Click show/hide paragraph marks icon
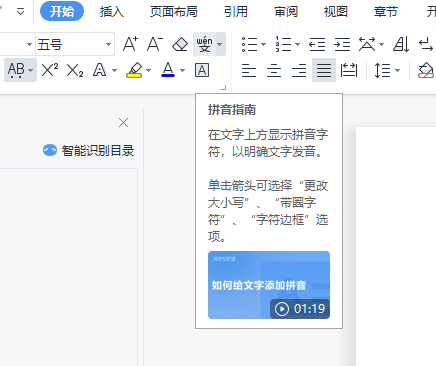Screen dimensions: 436x366 (426, 44)
